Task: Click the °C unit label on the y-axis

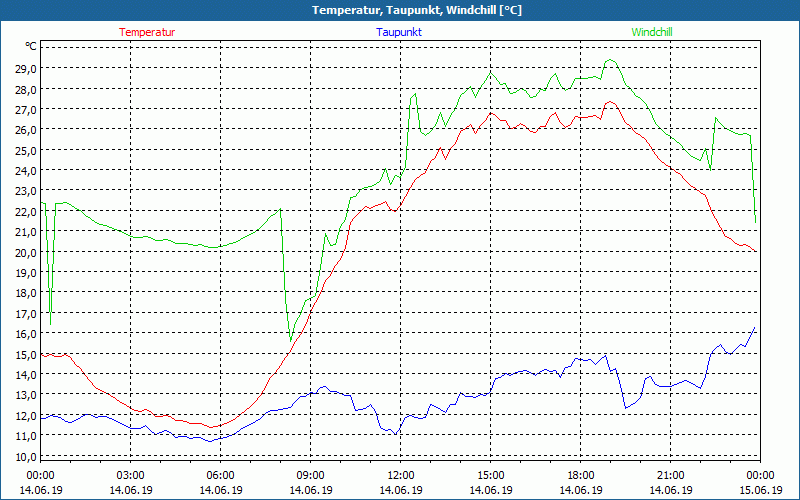Action: click(x=31, y=47)
